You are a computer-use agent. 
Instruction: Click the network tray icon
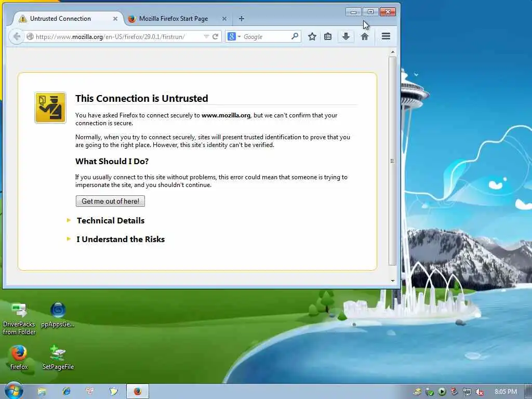click(x=467, y=392)
